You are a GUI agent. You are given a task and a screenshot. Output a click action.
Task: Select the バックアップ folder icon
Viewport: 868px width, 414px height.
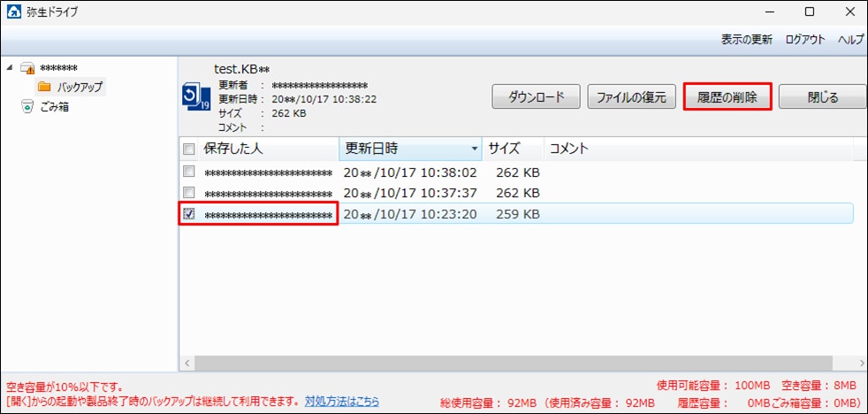click(x=43, y=87)
